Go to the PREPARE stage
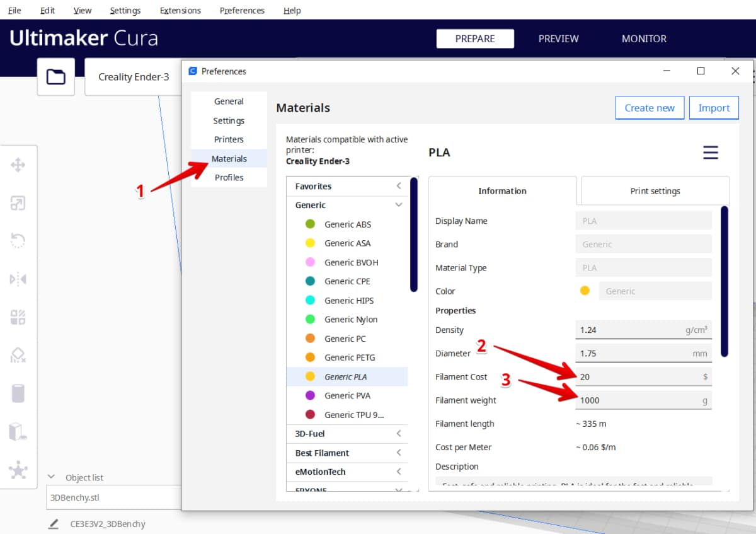 coord(475,38)
